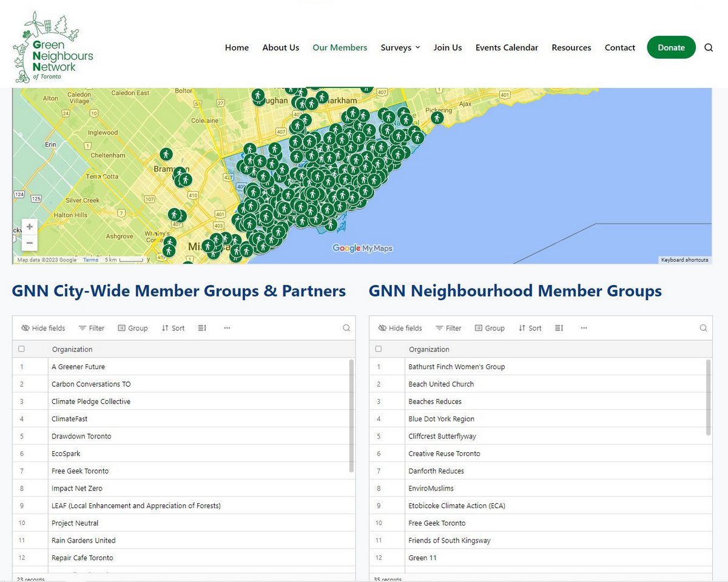Search records in Neighbourhood Member Groups table
Screen dimensions: 728x582
pyautogui.click(x=703, y=328)
